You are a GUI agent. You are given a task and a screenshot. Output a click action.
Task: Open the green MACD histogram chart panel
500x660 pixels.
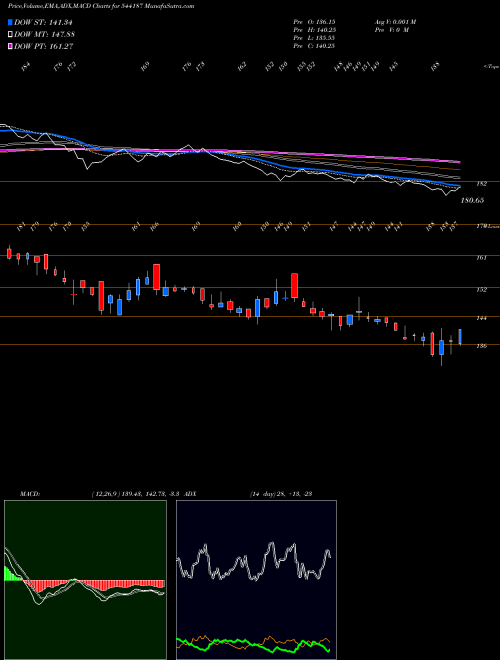point(85,580)
